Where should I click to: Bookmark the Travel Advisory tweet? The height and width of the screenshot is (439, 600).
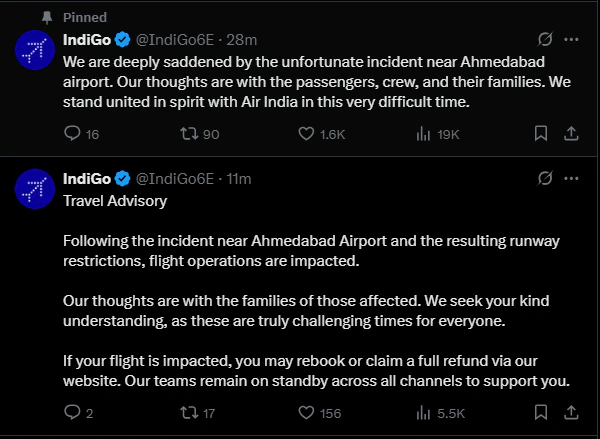pyautogui.click(x=541, y=412)
